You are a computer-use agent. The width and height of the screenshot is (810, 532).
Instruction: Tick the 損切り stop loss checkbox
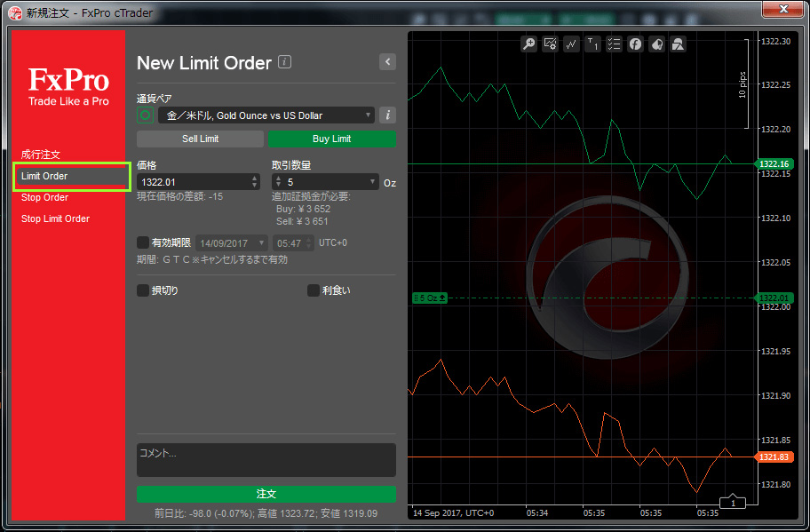click(143, 290)
